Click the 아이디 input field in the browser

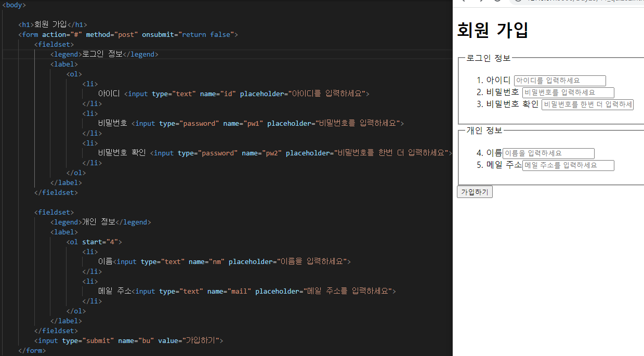point(560,81)
